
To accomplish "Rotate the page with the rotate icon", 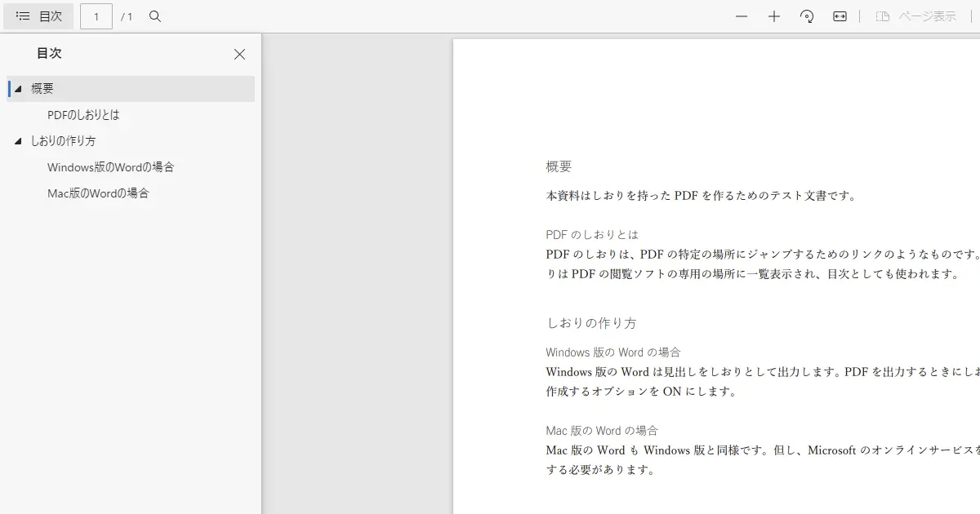I will point(807,16).
